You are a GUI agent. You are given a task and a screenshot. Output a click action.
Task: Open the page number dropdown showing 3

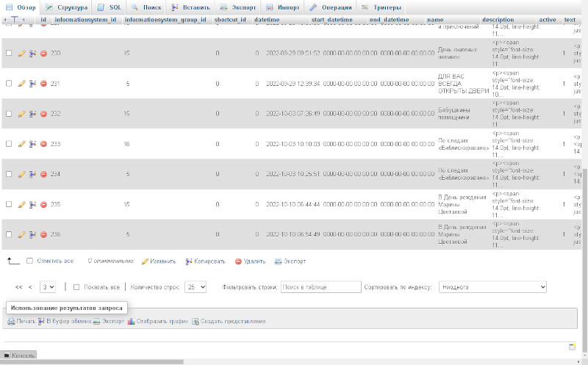pos(48,287)
